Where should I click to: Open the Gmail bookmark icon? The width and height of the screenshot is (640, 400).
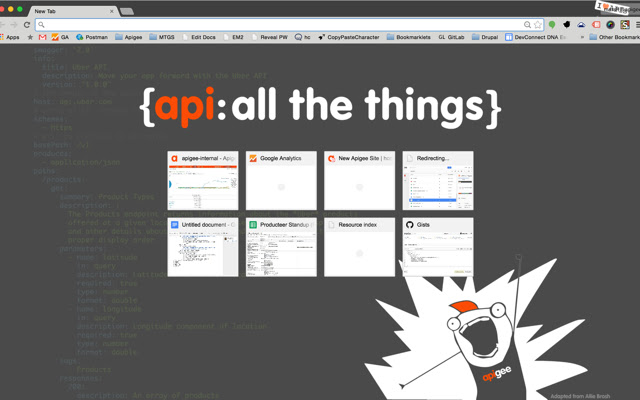[42, 37]
